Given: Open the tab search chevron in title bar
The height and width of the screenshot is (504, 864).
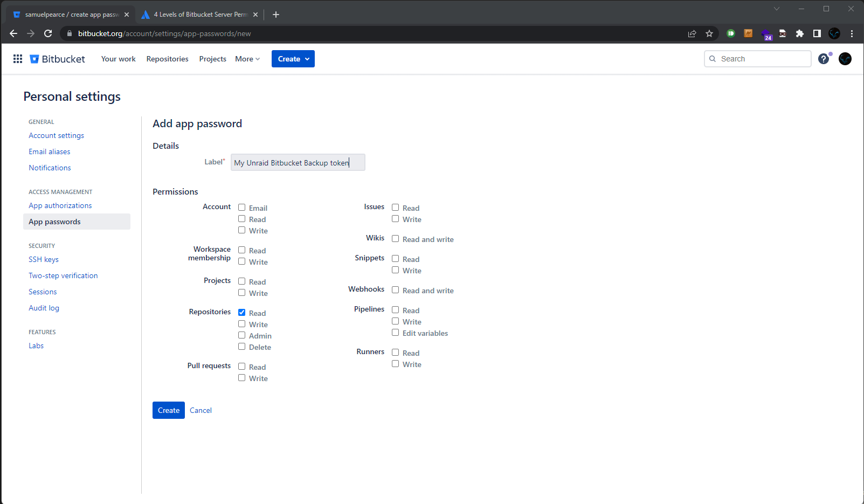Looking at the screenshot, I should [x=777, y=9].
